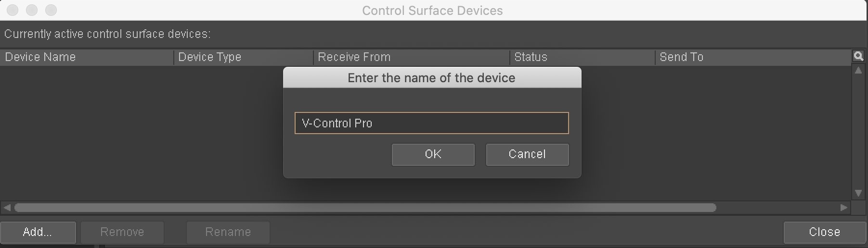Click the red window close button

click(x=13, y=10)
